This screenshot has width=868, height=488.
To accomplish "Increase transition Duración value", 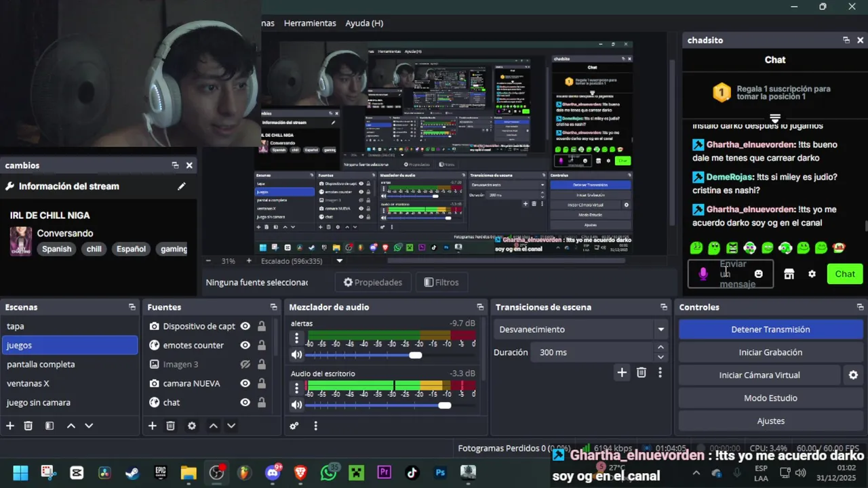I will tap(660, 348).
